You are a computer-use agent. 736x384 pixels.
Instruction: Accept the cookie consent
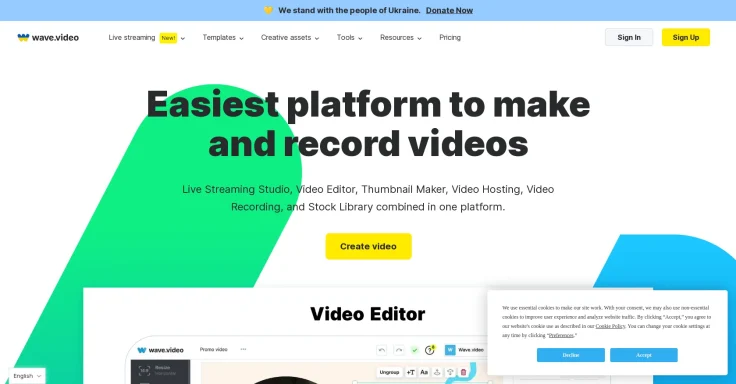point(644,355)
